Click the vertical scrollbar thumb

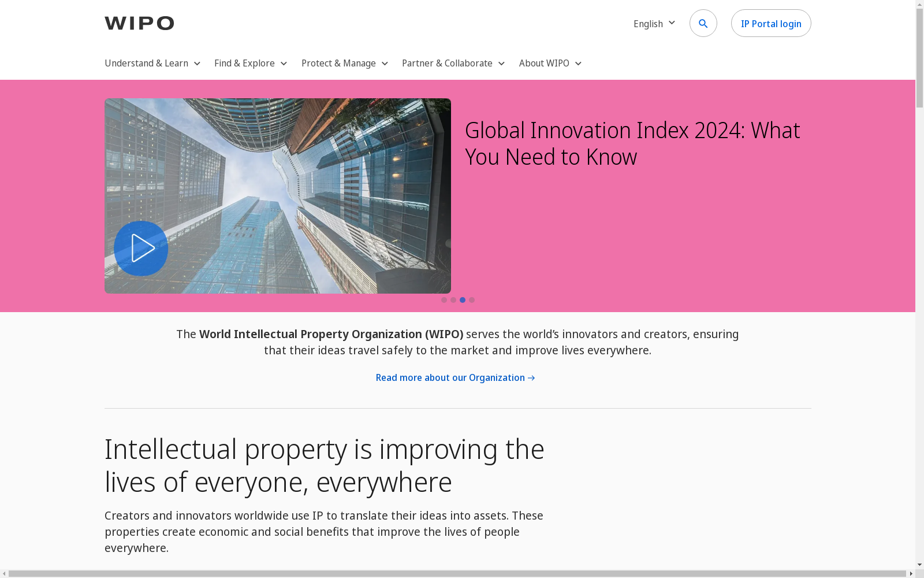click(919, 58)
